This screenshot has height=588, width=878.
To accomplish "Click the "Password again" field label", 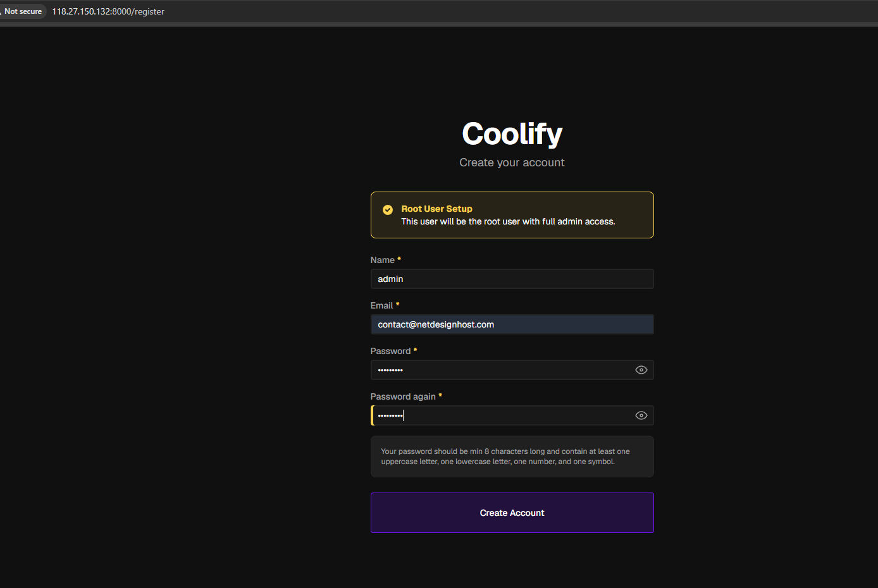I will pyautogui.click(x=403, y=396).
